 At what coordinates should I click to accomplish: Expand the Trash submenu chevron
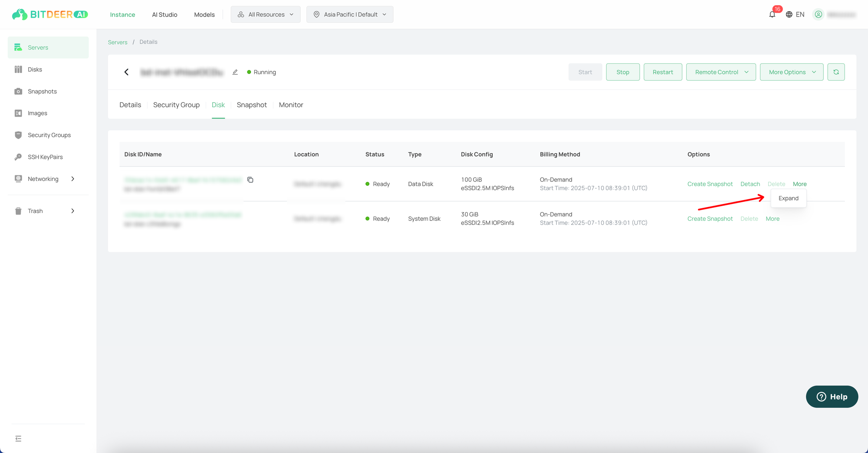(72, 211)
